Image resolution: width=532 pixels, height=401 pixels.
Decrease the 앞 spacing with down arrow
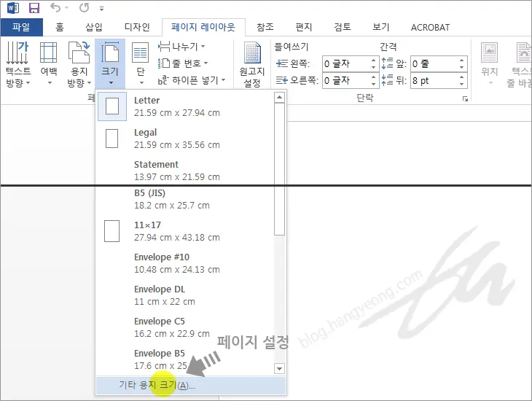(x=462, y=68)
